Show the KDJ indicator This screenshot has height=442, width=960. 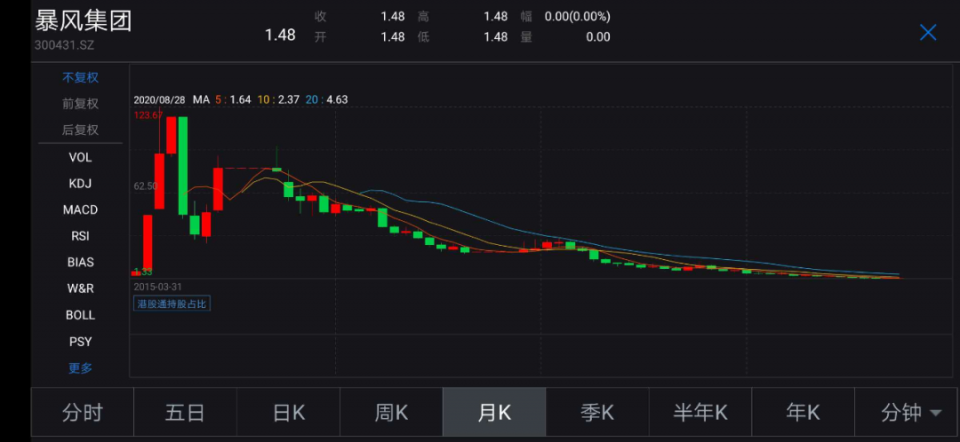80,183
